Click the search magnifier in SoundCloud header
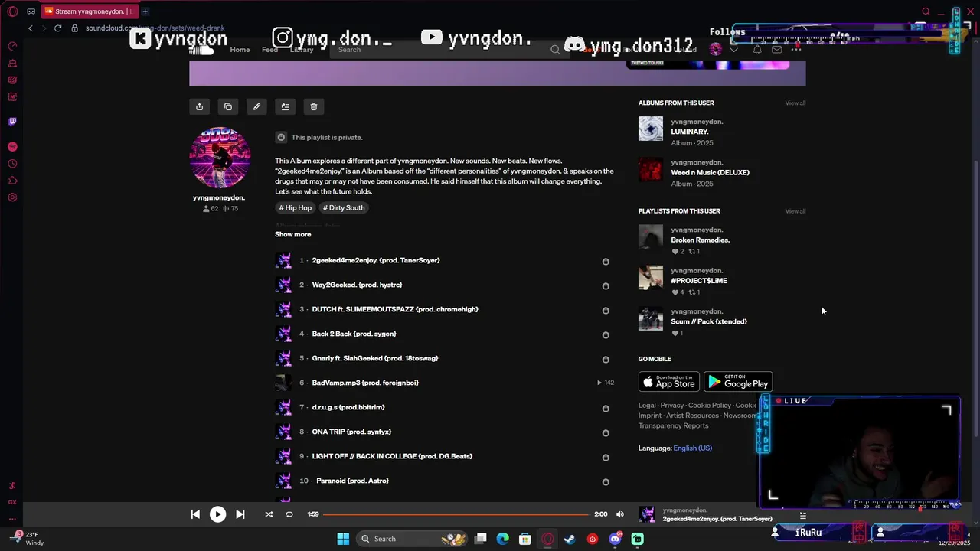 (x=555, y=50)
